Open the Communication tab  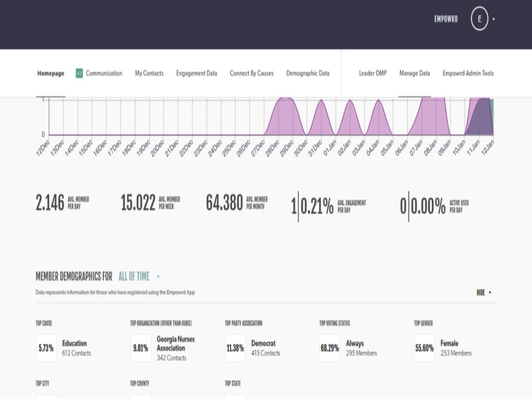(104, 73)
